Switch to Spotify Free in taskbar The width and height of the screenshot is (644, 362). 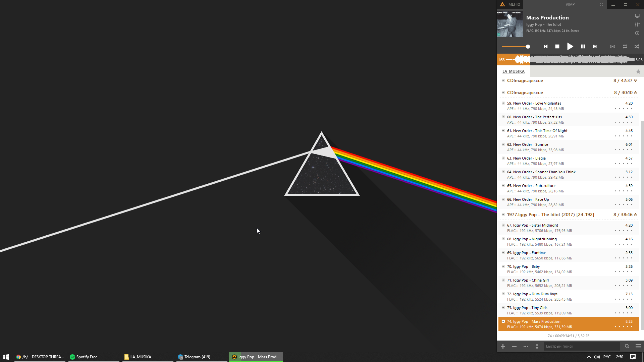94,357
